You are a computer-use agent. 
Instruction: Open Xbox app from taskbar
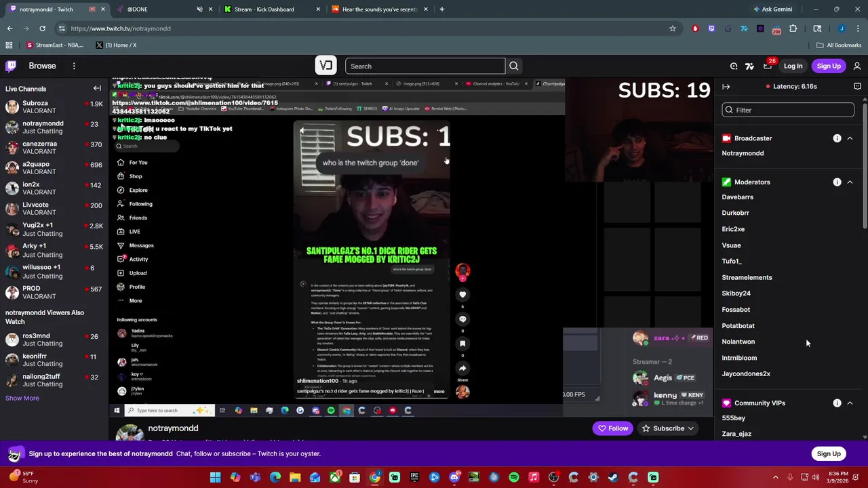coord(334,477)
